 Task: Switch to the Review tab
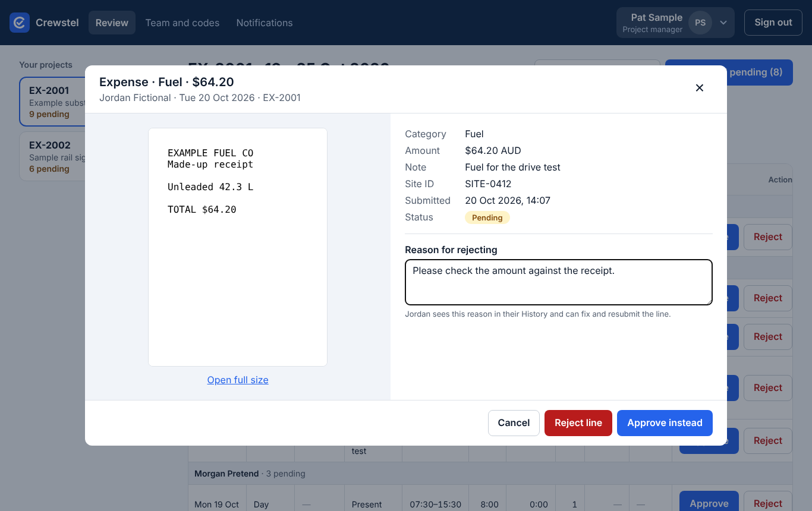[112, 23]
